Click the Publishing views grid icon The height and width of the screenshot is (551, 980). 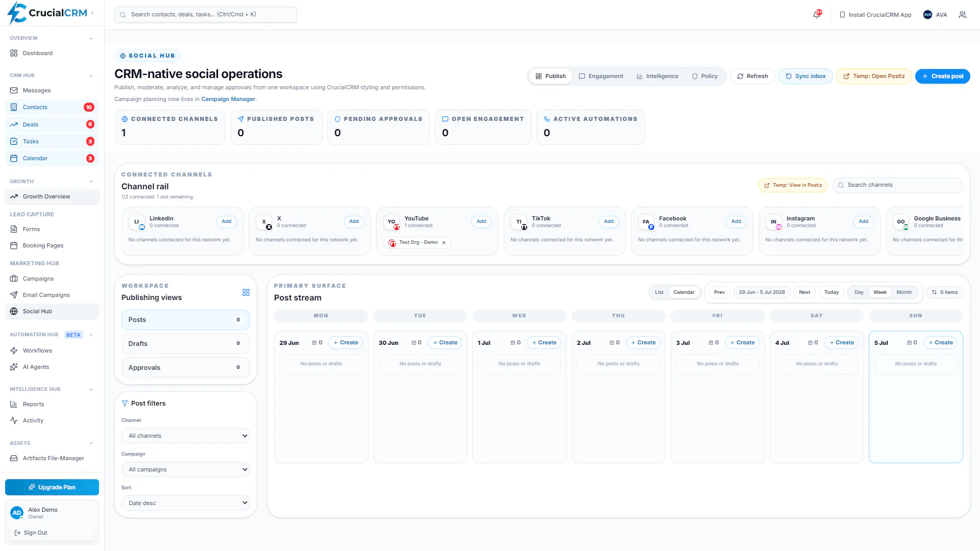click(246, 292)
